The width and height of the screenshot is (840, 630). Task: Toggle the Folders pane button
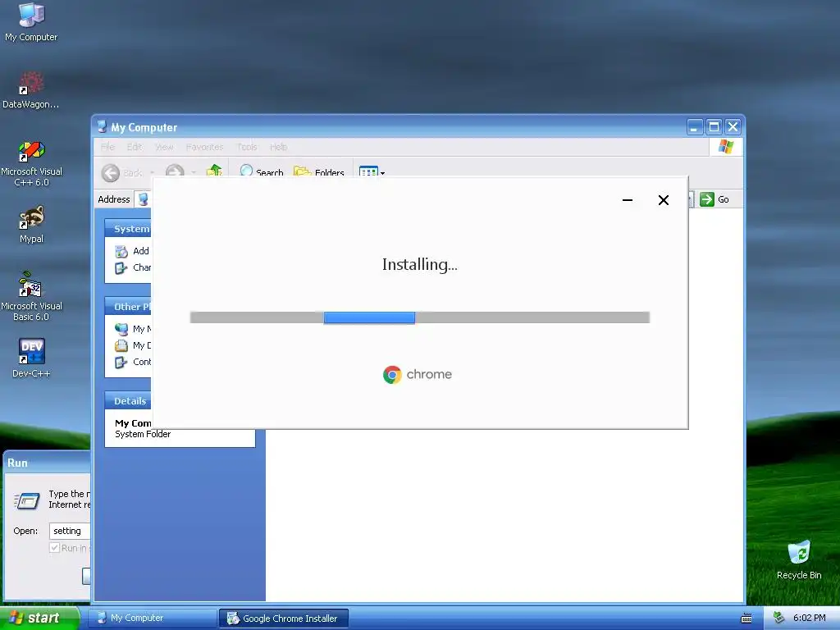coord(319,172)
